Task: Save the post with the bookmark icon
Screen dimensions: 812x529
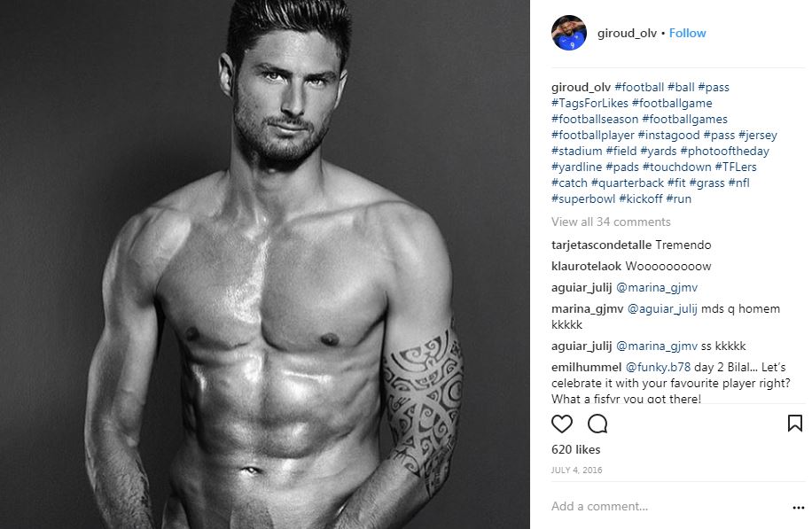Action: click(x=795, y=424)
